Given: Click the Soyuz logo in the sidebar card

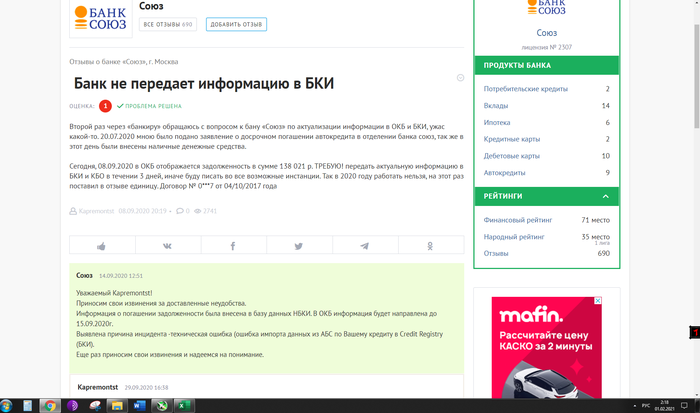Looking at the screenshot, I should pyautogui.click(x=546, y=8).
